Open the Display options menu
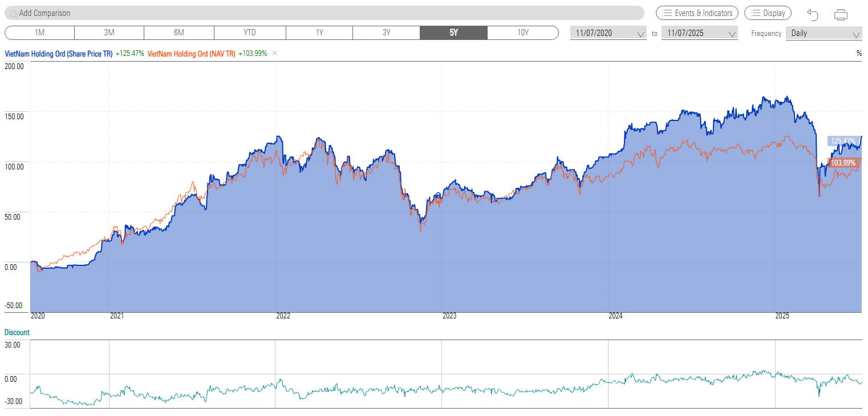The height and width of the screenshot is (416, 868). pos(768,13)
